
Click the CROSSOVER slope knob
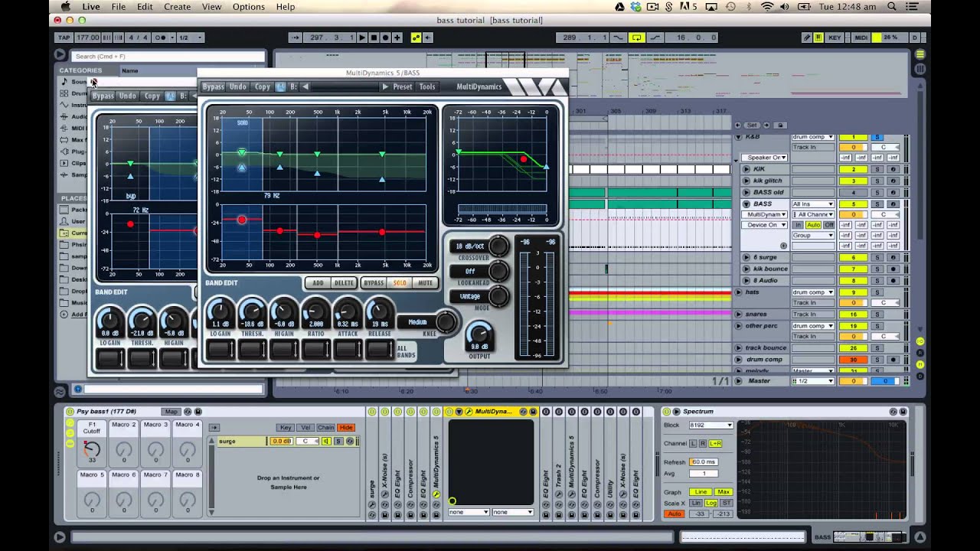coord(498,246)
